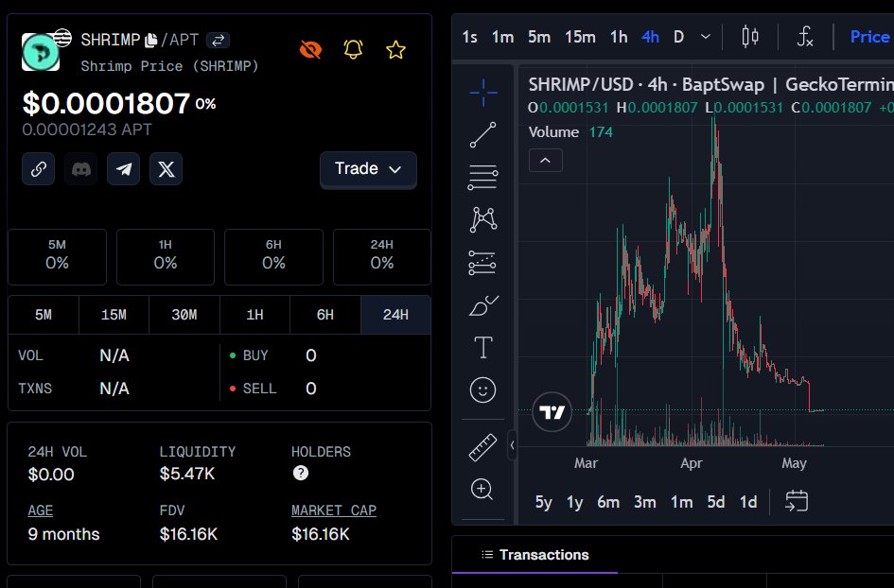Select the zoom in tool
Screen dimensions: 894x588
[x=482, y=490]
